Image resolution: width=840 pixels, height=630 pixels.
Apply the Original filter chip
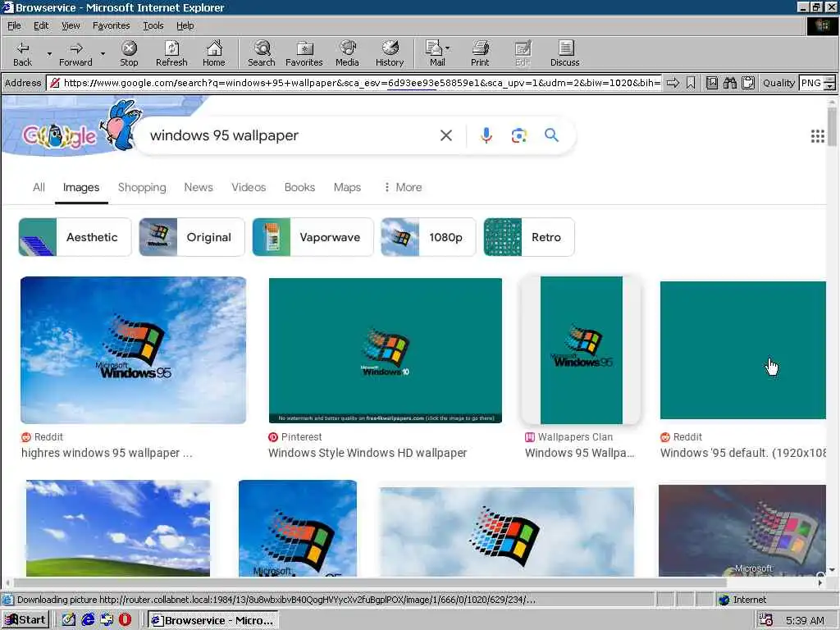click(192, 237)
